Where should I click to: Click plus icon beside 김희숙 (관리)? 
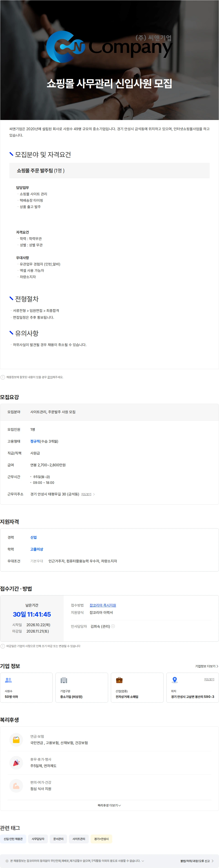pos(113,626)
